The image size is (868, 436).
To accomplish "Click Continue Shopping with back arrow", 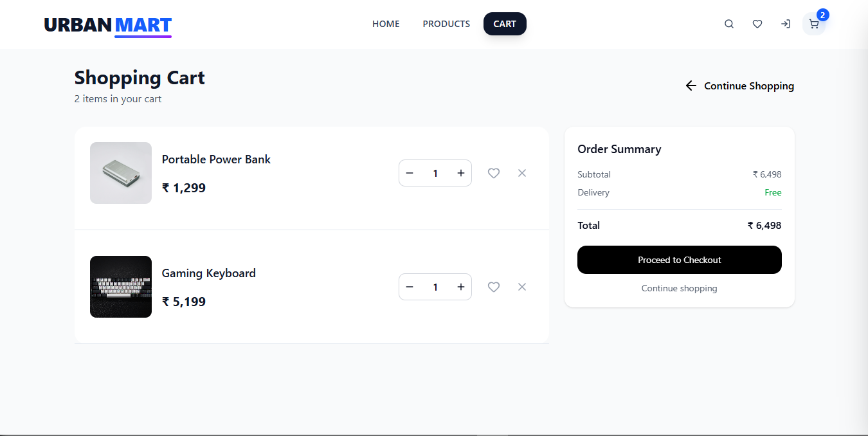I will [x=739, y=86].
